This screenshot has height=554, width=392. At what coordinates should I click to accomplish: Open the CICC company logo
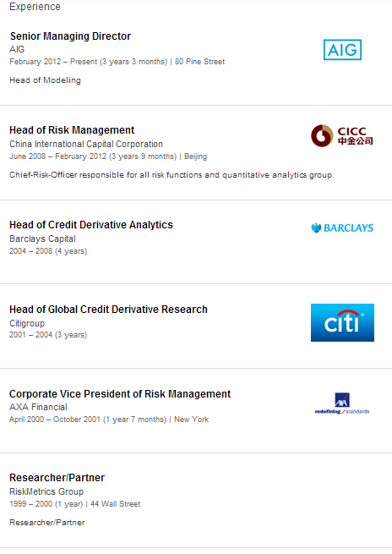(342, 135)
